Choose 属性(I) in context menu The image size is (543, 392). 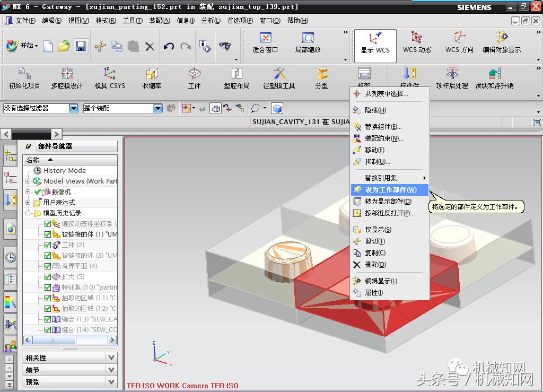pyautogui.click(x=390, y=293)
